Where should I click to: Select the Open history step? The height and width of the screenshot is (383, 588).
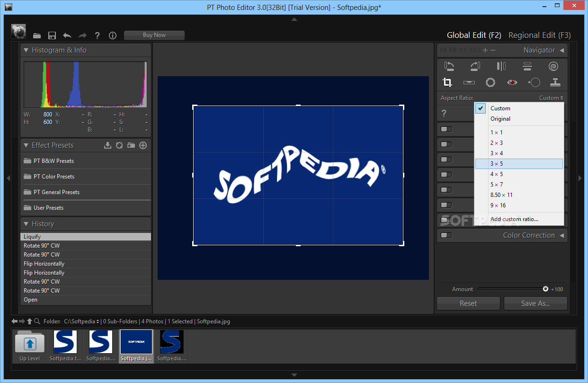[x=86, y=300]
